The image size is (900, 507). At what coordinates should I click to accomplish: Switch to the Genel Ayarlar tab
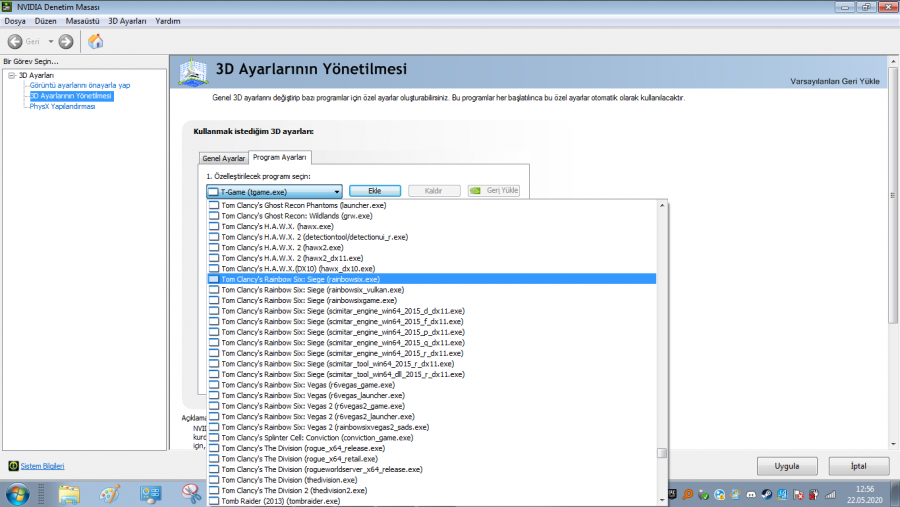(x=223, y=158)
